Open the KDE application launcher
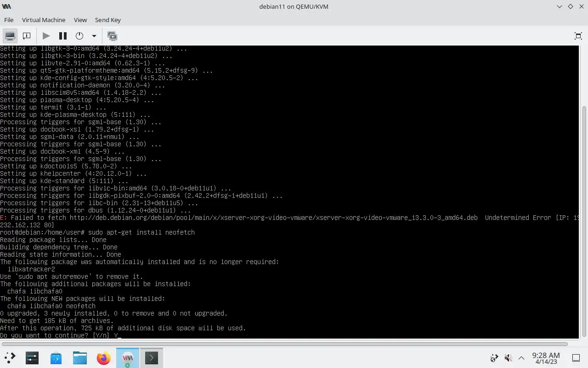 [x=10, y=357]
